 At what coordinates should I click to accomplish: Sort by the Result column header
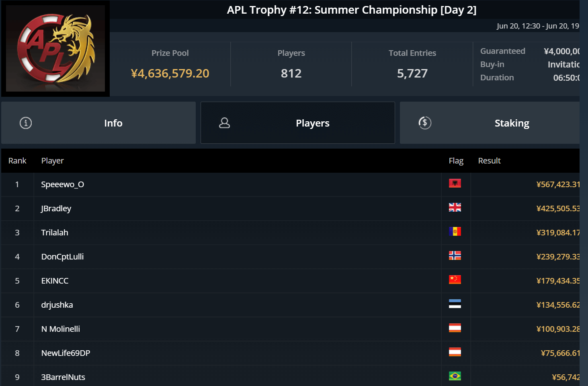pos(489,161)
